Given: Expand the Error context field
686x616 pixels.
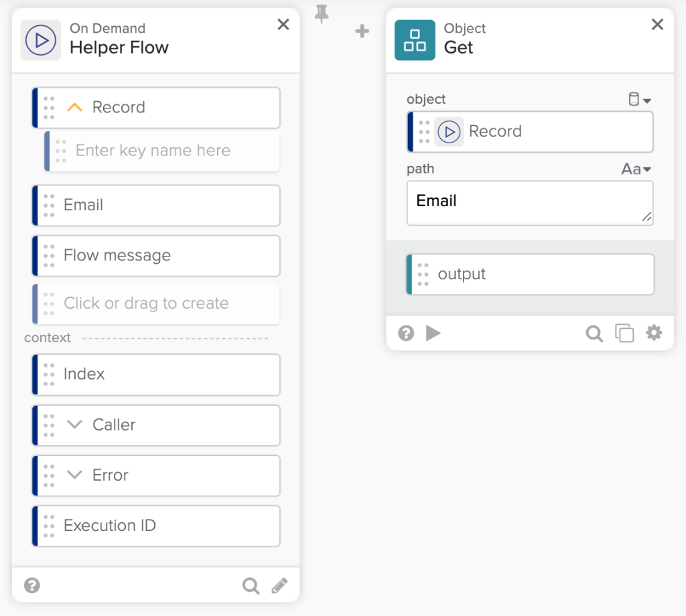Looking at the screenshot, I should coord(75,475).
